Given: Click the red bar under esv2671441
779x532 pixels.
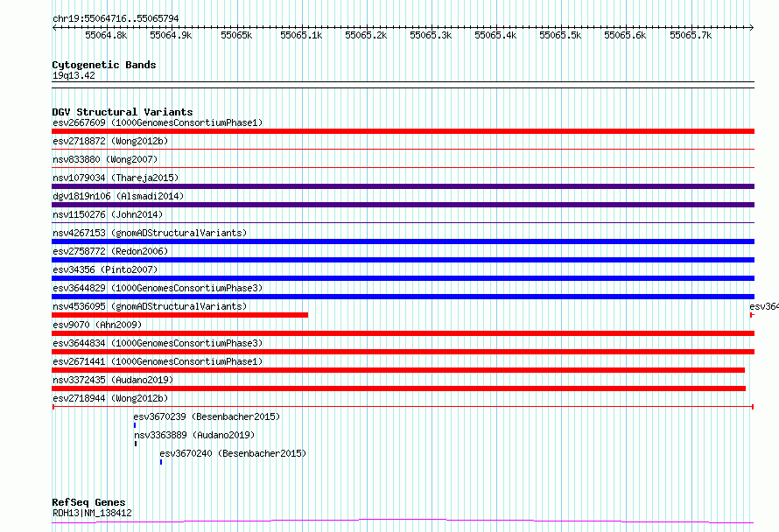Looking at the screenshot, I should coord(398,370).
